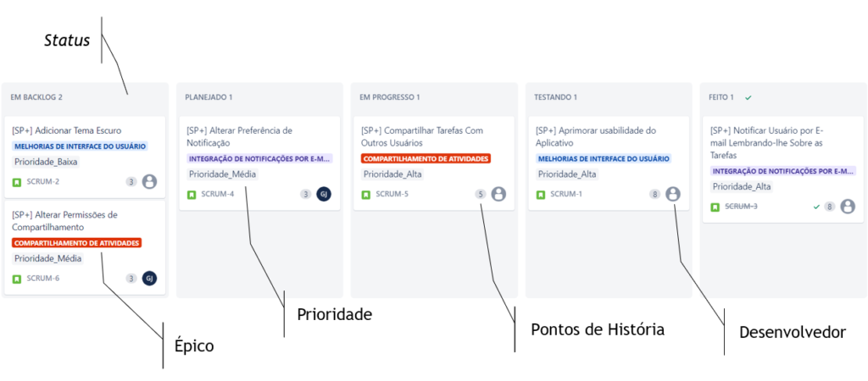The height and width of the screenshot is (381, 868).
Task: Open the struck-through SCRUM-3 issue link
Action: 741,207
